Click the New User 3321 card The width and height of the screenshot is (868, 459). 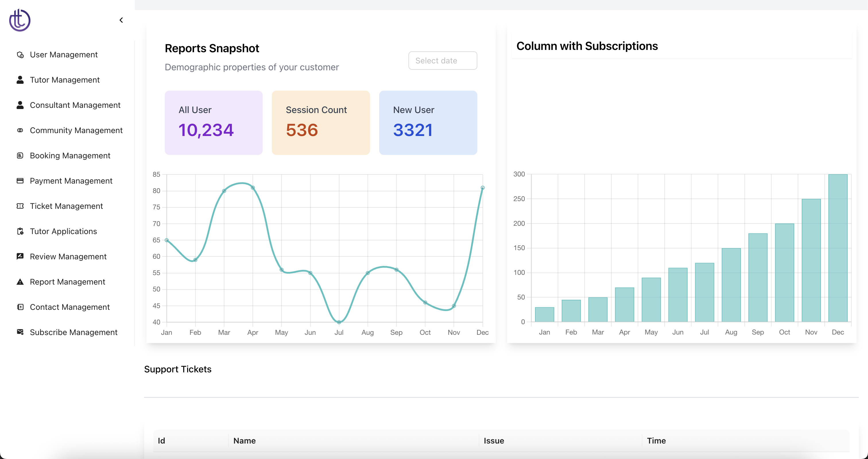[x=428, y=122]
